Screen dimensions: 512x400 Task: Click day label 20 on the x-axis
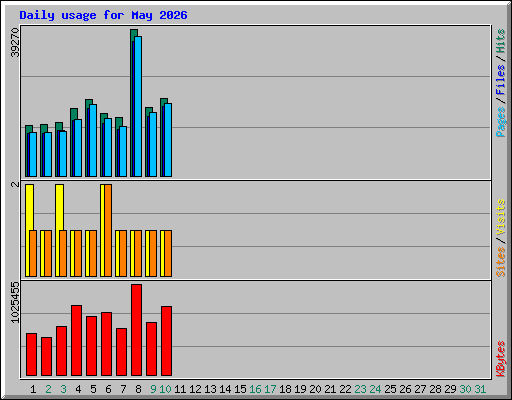(x=315, y=389)
